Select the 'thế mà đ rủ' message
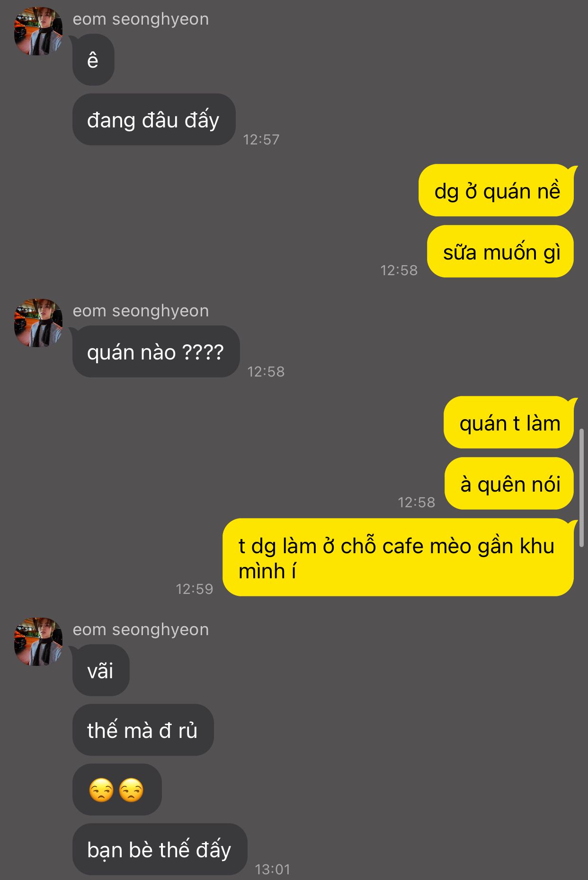Screen dimensions: 588x880 coord(143,730)
